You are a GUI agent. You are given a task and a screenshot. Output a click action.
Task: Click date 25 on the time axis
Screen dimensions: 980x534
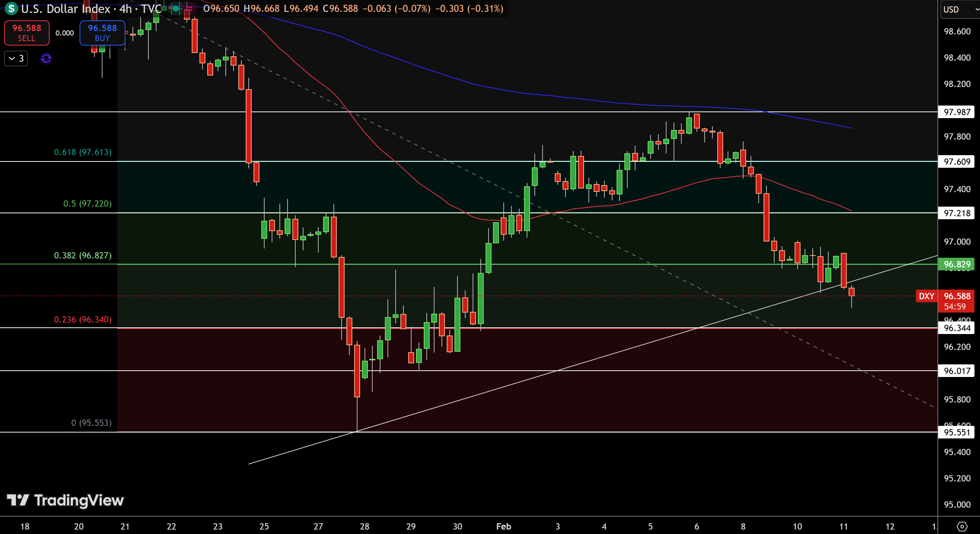(x=264, y=526)
